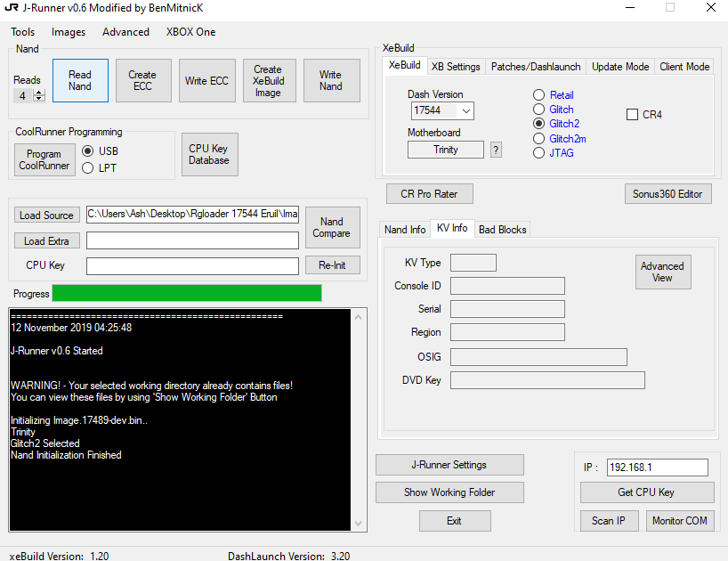Viewport: 728px width, 561px height.
Task: Open the Advanced menu
Action: tap(125, 32)
